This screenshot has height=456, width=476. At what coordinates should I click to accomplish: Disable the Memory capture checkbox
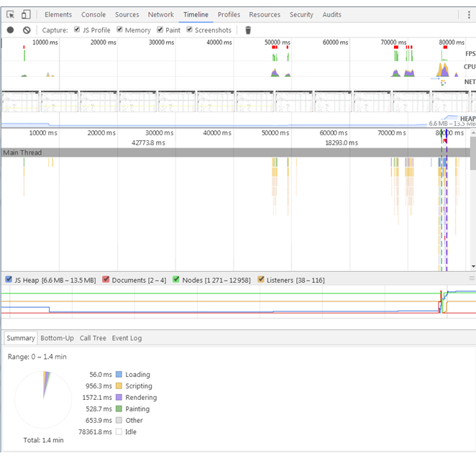click(x=119, y=30)
